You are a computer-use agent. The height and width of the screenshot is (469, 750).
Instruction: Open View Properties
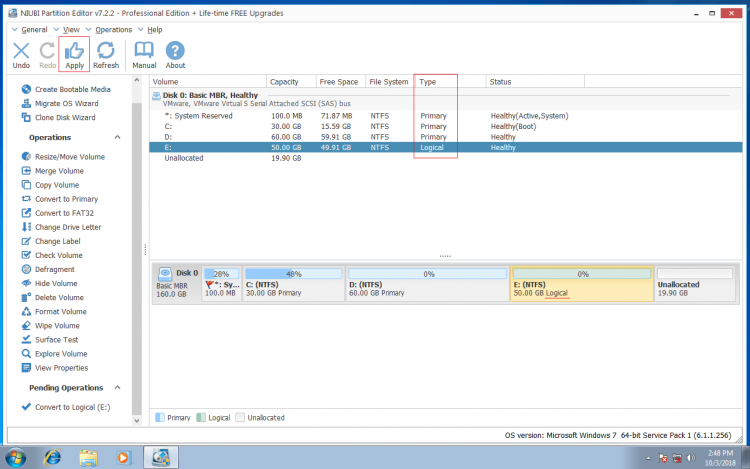[55, 368]
